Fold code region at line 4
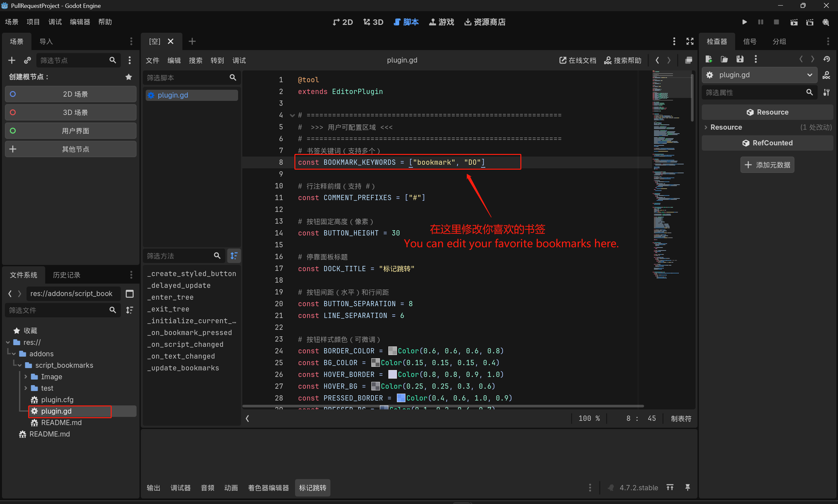 click(292, 116)
